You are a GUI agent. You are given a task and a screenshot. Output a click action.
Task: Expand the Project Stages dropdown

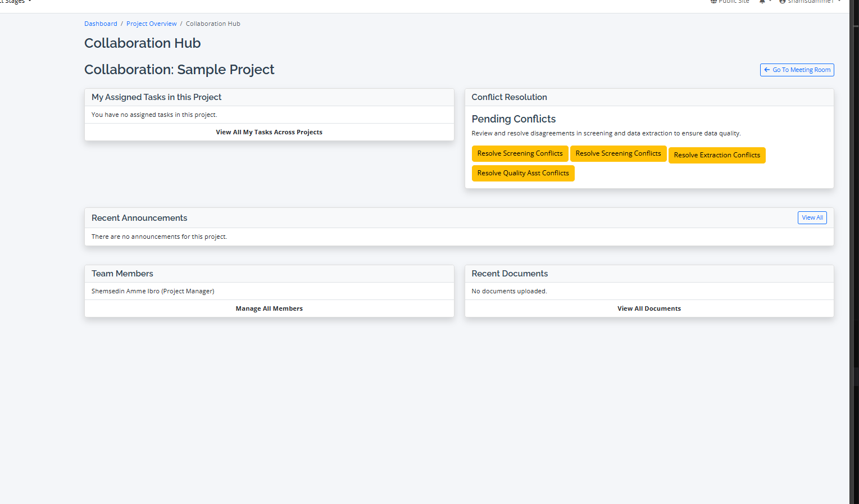pos(14,2)
